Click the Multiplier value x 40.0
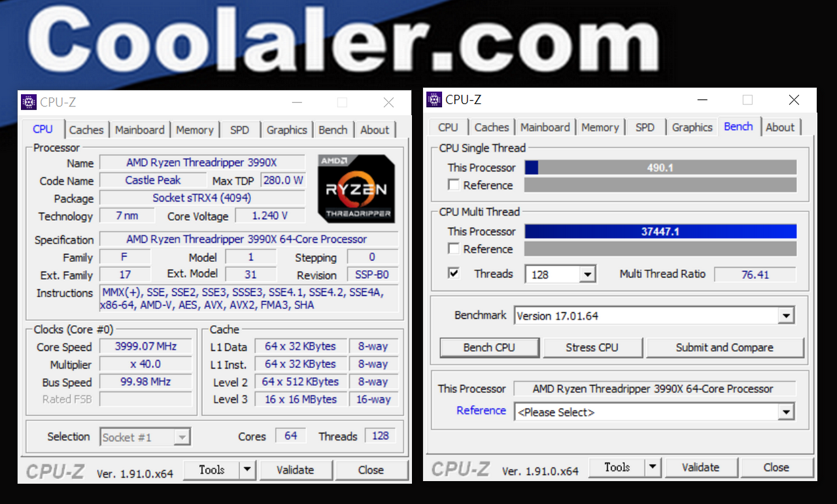837x504 pixels. click(x=146, y=364)
